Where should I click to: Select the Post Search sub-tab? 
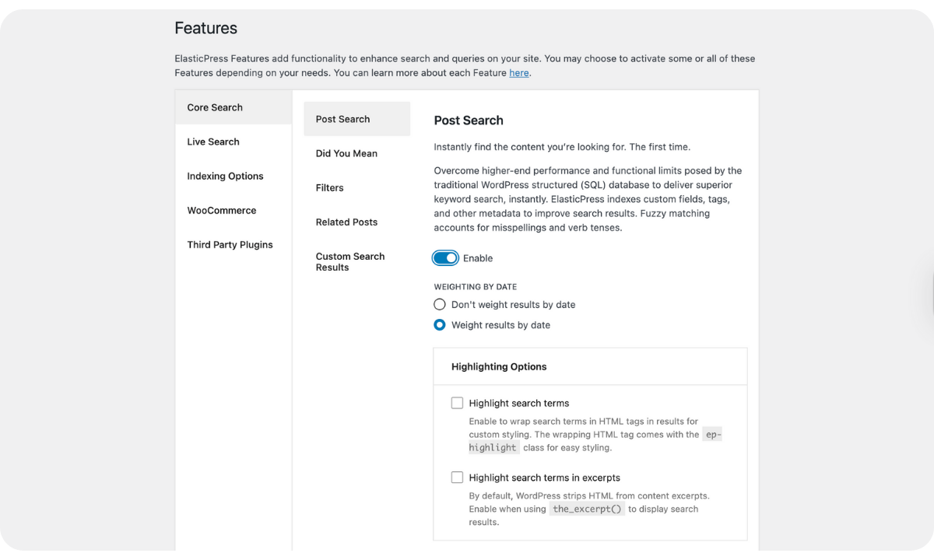(x=342, y=119)
